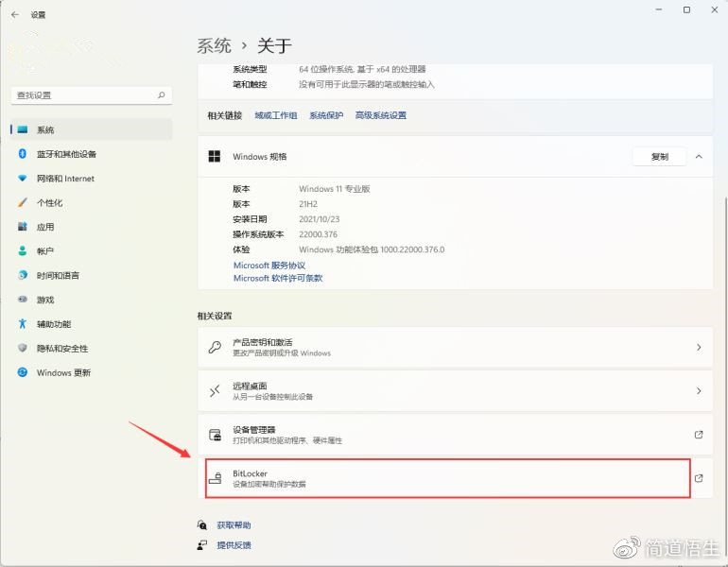The height and width of the screenshot is (567, 728).
Task: Click the Windows 更新 sync icon
Action: pos(23,372)
